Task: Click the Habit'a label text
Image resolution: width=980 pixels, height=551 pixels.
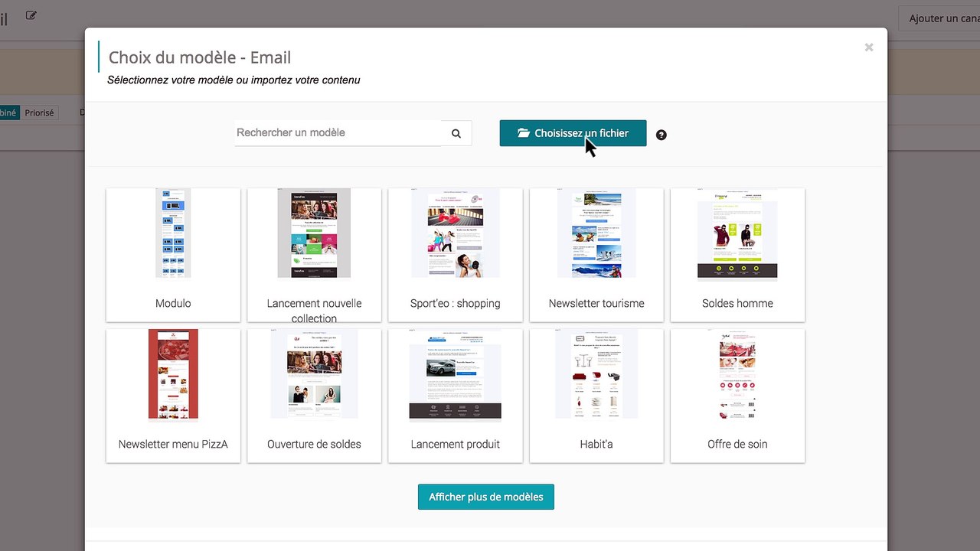Action: pyautogui.click(x=596, y=445)
